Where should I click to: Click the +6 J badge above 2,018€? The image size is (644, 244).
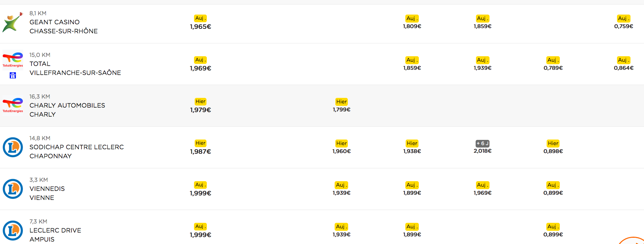click(x=483, y=143)
